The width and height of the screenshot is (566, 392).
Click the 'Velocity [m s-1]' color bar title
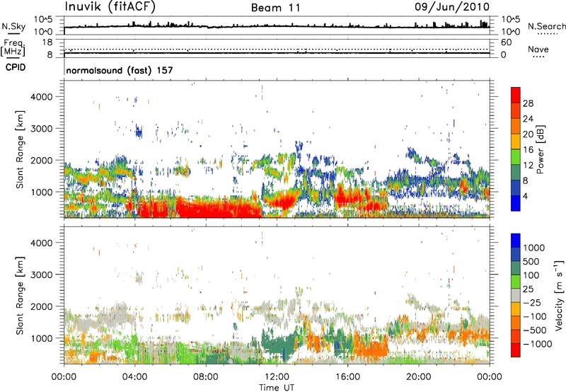(559, 295)
